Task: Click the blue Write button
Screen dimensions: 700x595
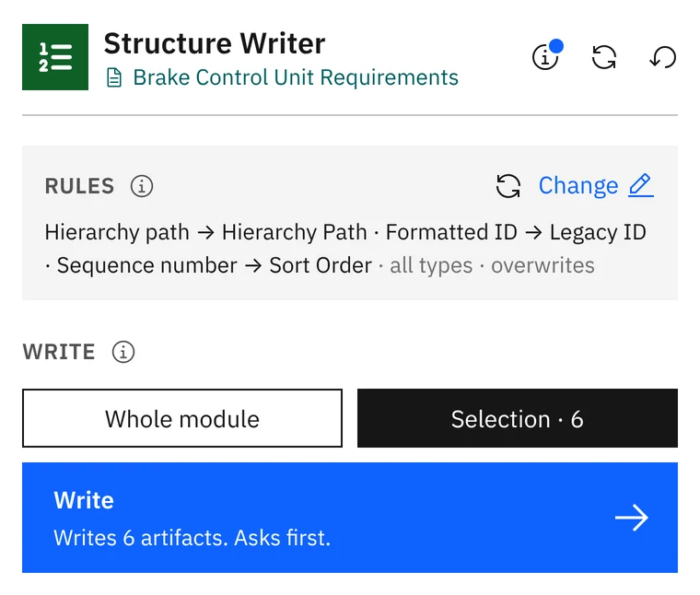Action: pyautogui.click(x=350, y=518)
